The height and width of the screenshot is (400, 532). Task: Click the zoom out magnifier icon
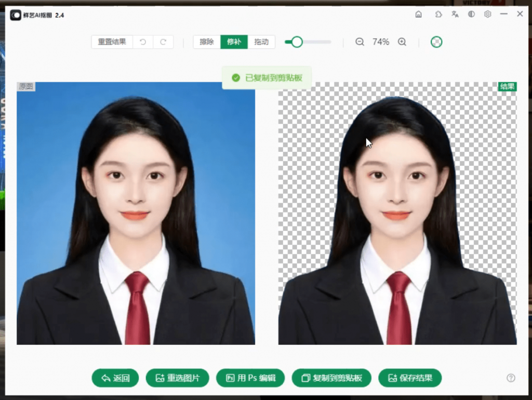pos(360,42)
